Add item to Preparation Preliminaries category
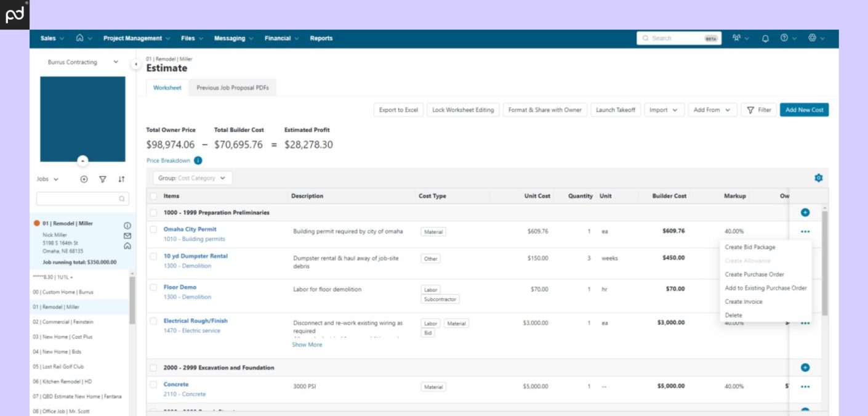 (805, 213)
